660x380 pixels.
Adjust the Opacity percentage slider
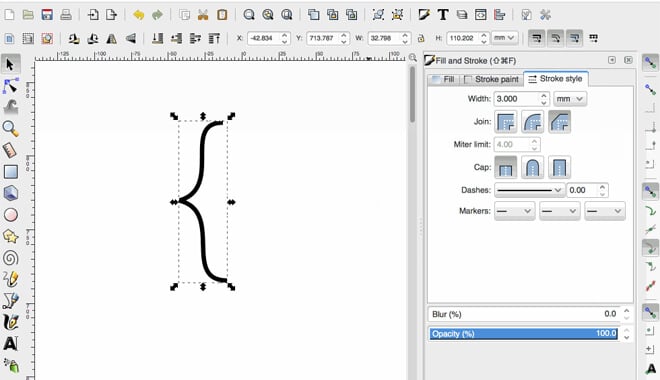click(524, 334)
